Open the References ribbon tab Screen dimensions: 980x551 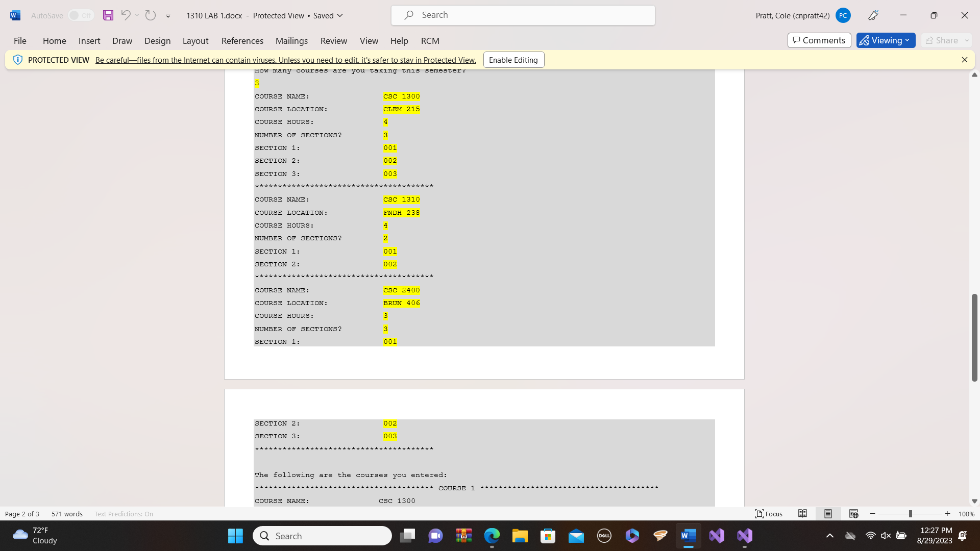[x=242, y=41]
